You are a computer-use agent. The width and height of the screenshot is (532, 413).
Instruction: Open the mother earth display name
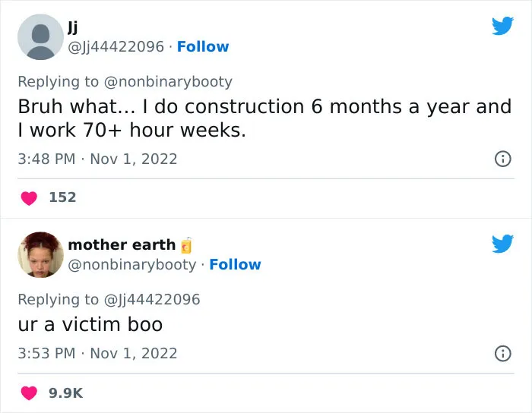(122, 244)
